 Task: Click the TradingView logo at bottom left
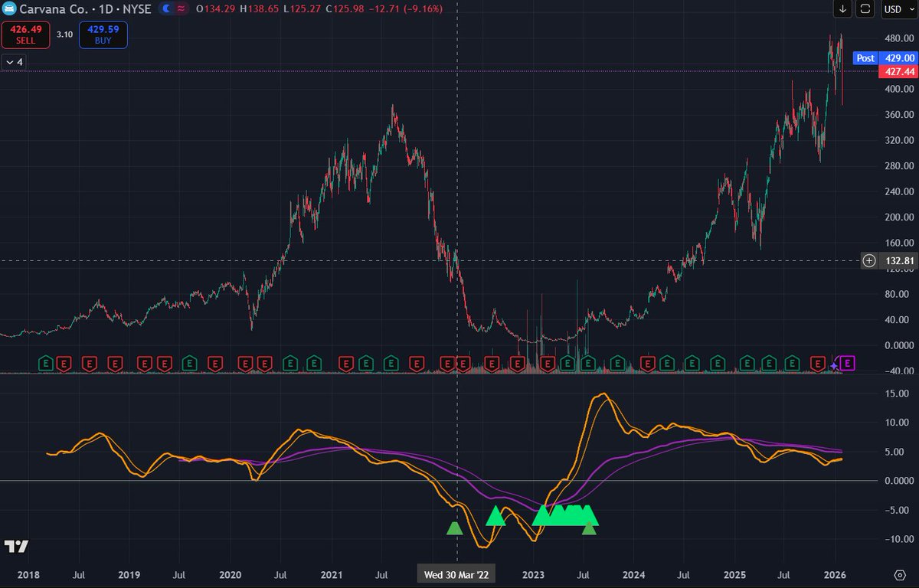[16, 546]
